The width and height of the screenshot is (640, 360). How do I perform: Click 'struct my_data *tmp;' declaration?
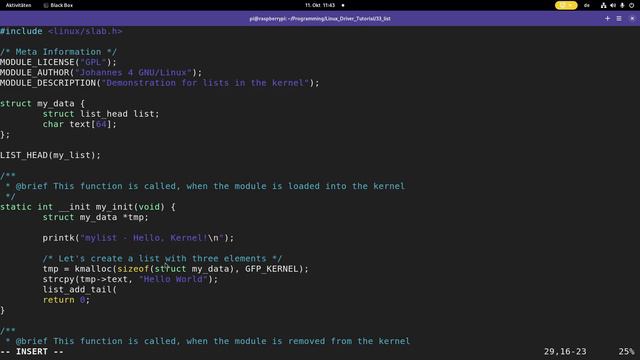pyautogui.click(x=96, y=217)
